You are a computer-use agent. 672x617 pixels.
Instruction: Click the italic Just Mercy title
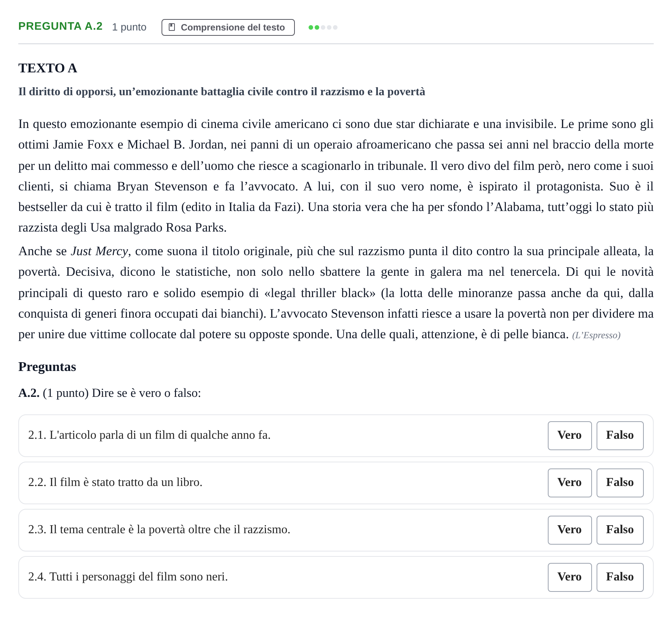tap(100, 251)
